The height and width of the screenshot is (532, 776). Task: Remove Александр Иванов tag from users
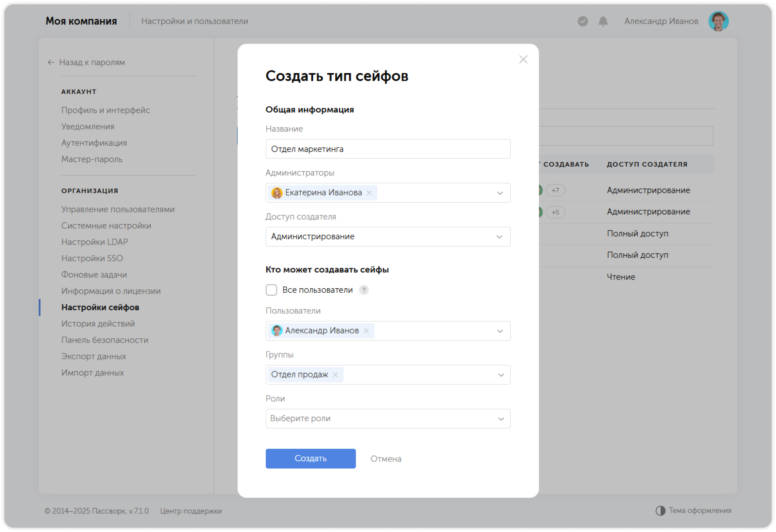[366, 331]
